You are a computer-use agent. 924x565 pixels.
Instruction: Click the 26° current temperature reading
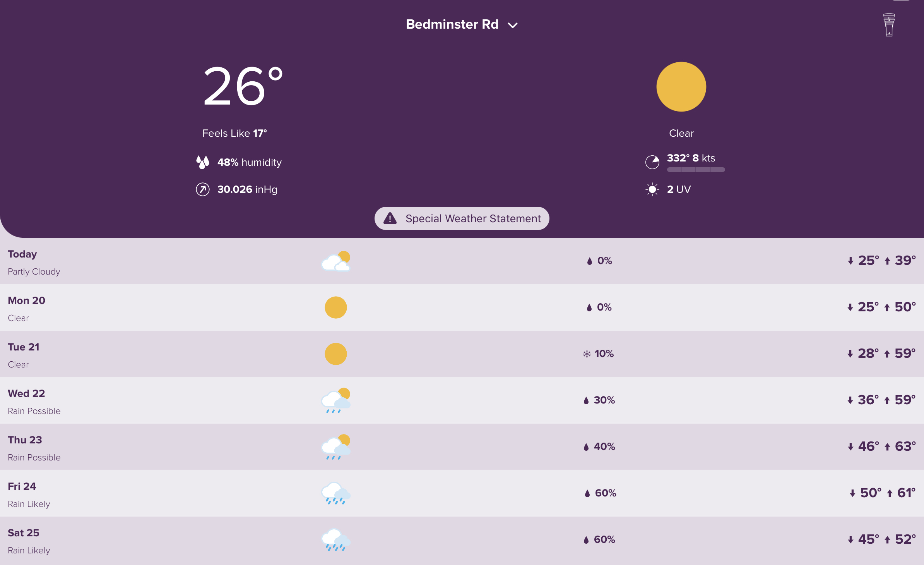click(243, 86)
